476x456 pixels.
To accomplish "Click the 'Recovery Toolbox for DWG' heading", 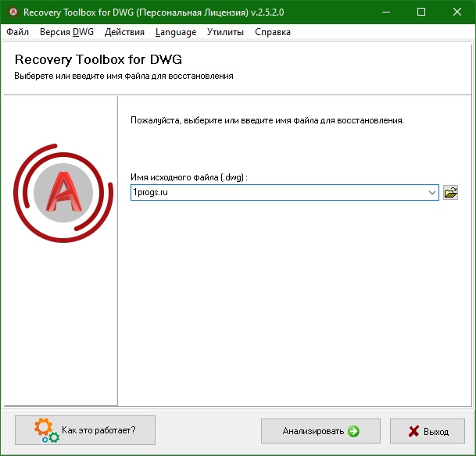I will pyautogui.click(x=98, y=59).
